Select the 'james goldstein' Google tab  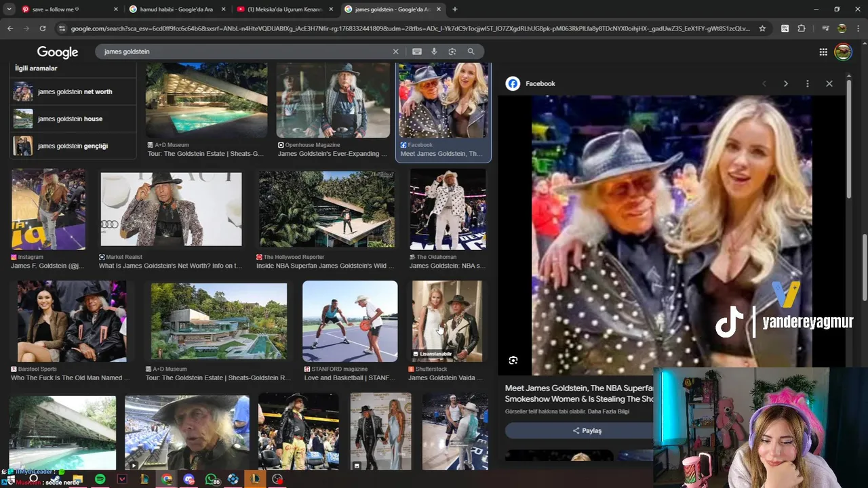point(393,9)
